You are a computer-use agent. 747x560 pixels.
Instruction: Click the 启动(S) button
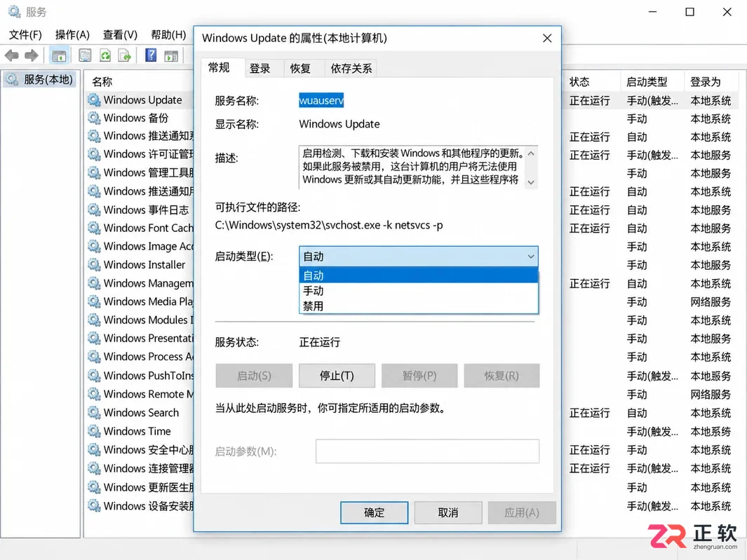click(254, 376)
